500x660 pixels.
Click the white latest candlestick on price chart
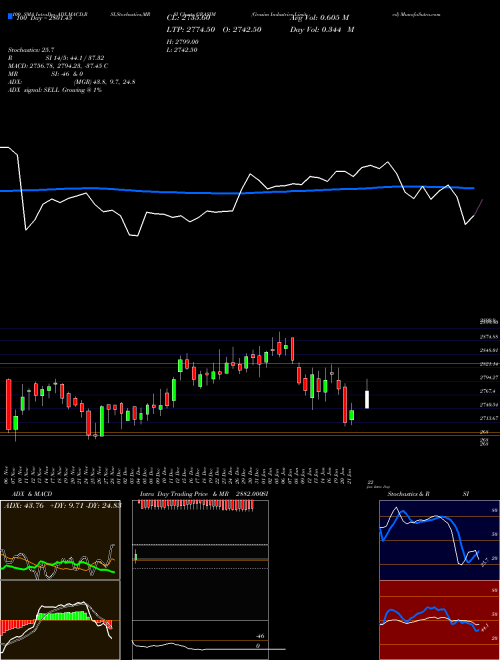click(367, 399)
